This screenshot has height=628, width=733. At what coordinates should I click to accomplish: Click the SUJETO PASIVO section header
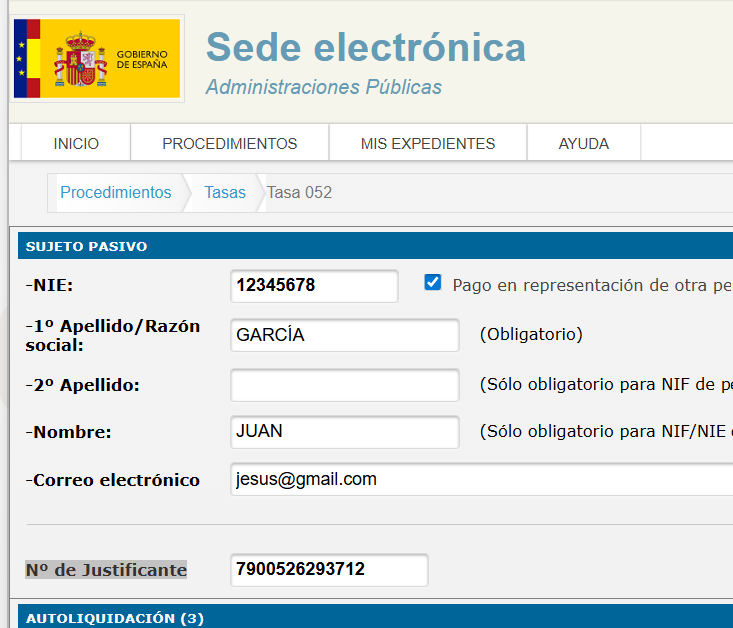pyautogui.click(x=375, y=245)
